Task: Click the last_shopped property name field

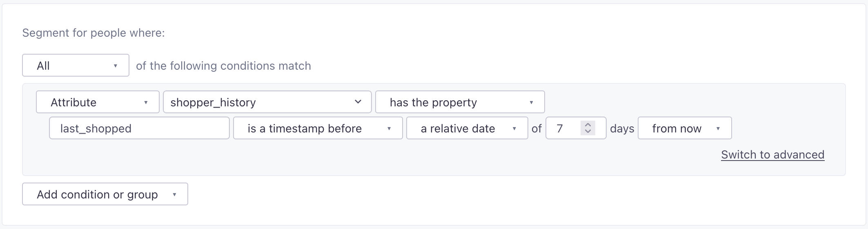Action: coord(139,128)
